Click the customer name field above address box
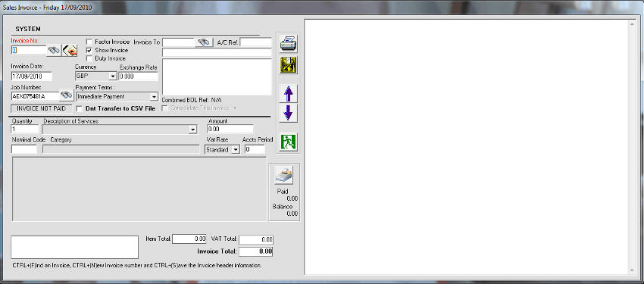Screen dimensions: 644x284 tap(217, 52)
